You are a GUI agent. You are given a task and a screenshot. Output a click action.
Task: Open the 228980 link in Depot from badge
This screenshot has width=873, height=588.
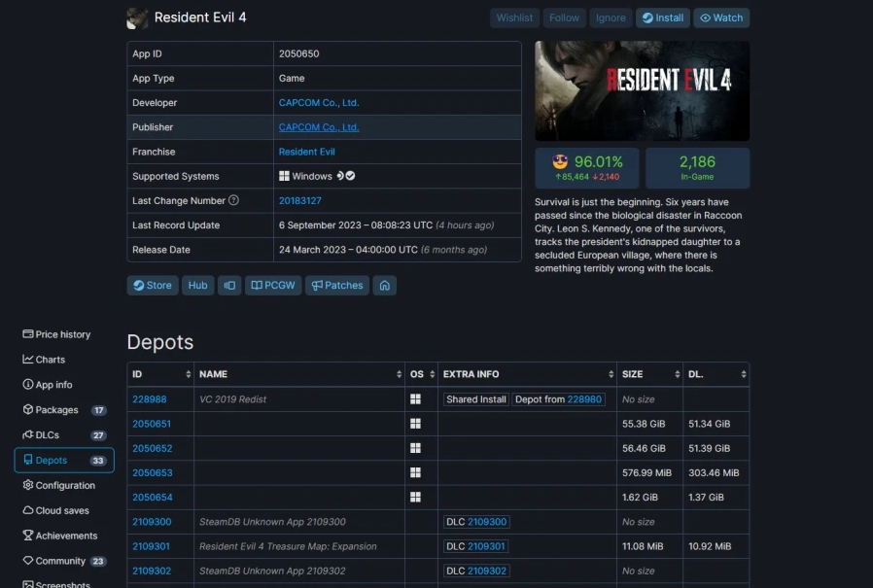[584, 399]
